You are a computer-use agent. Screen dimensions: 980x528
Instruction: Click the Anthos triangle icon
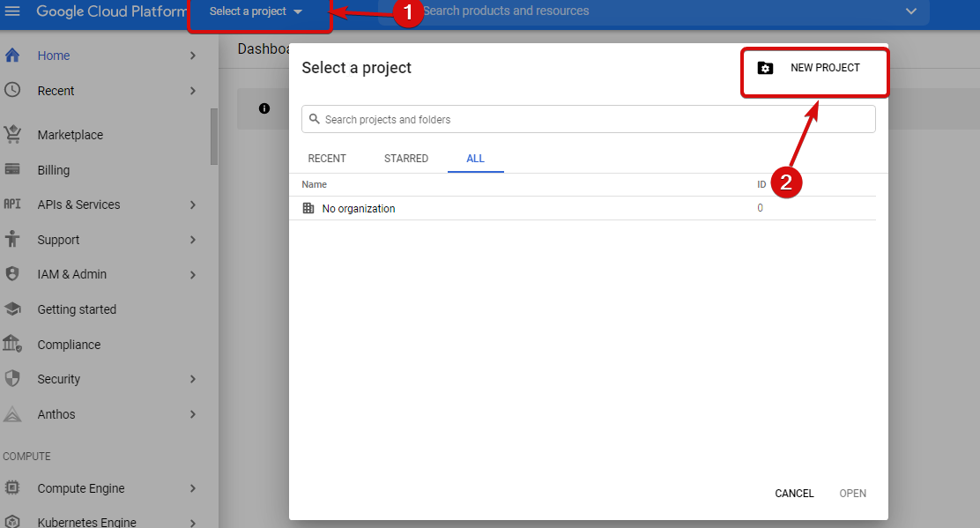click(12, 413)
